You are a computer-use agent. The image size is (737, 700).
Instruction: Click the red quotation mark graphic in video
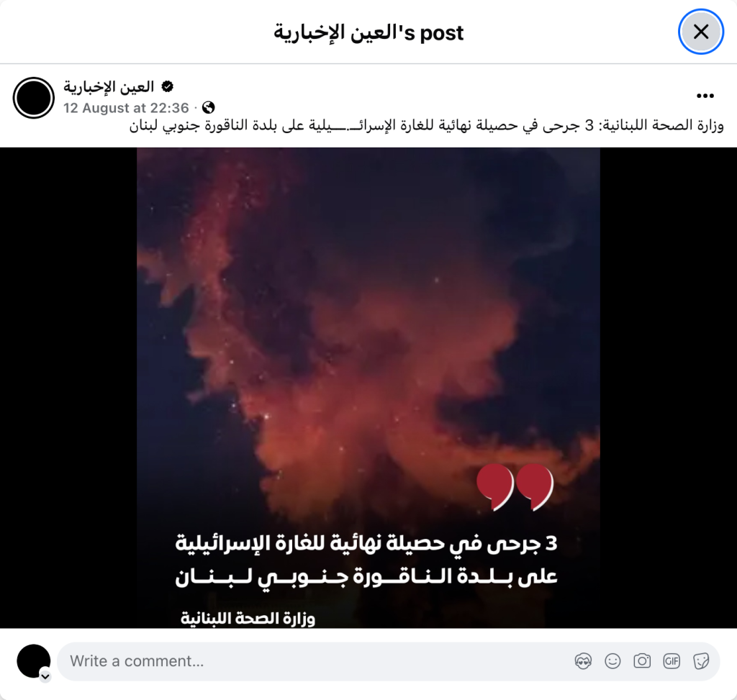pos(515,487)
